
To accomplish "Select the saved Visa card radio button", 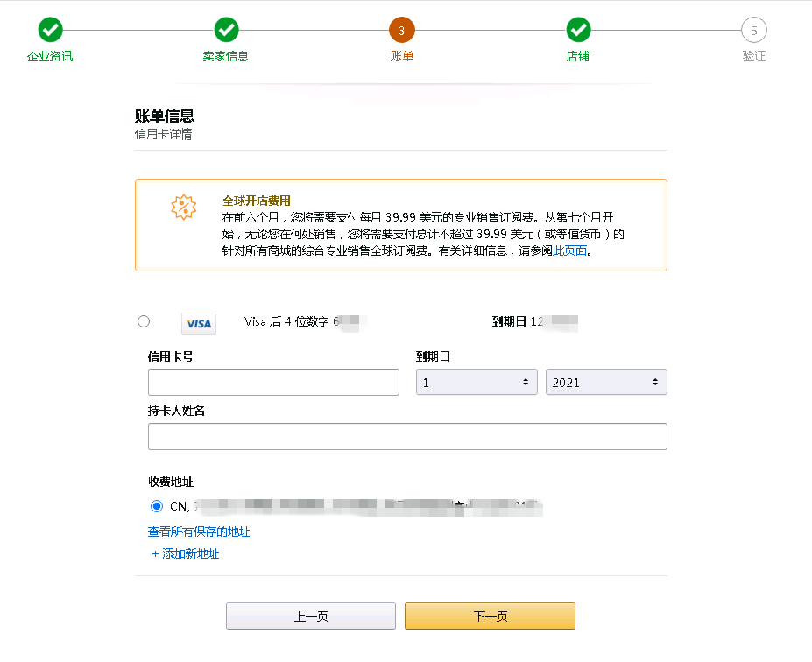I will (x=143, y=321).
